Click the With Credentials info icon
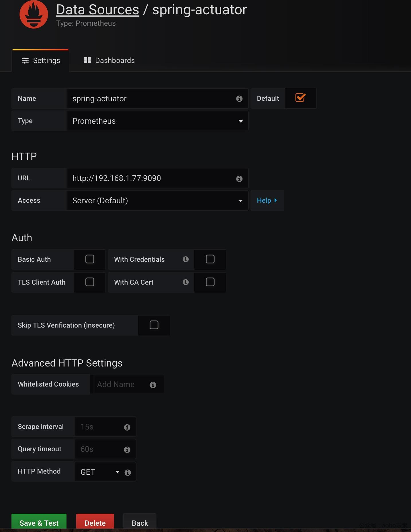Viewport: 411px width, 532px height. (x=186, y=259)
